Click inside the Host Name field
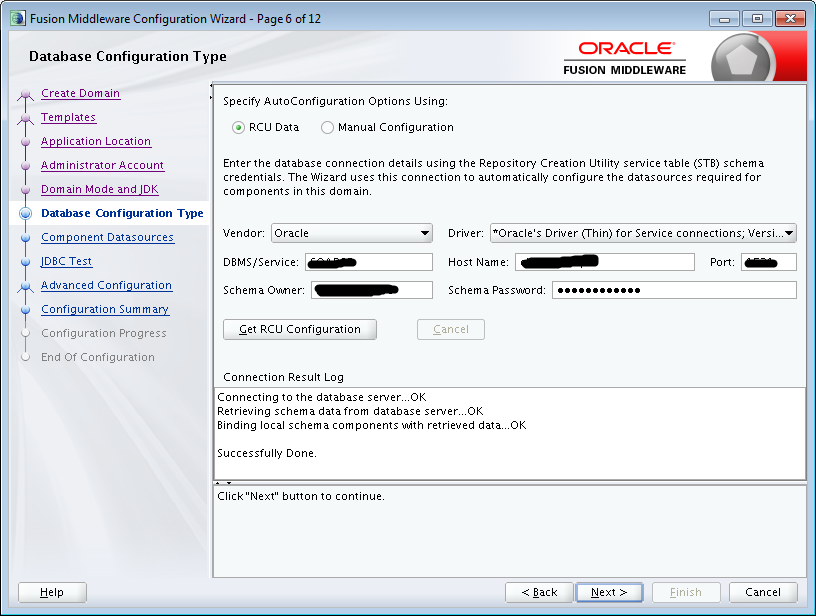 tap(604, 262)
